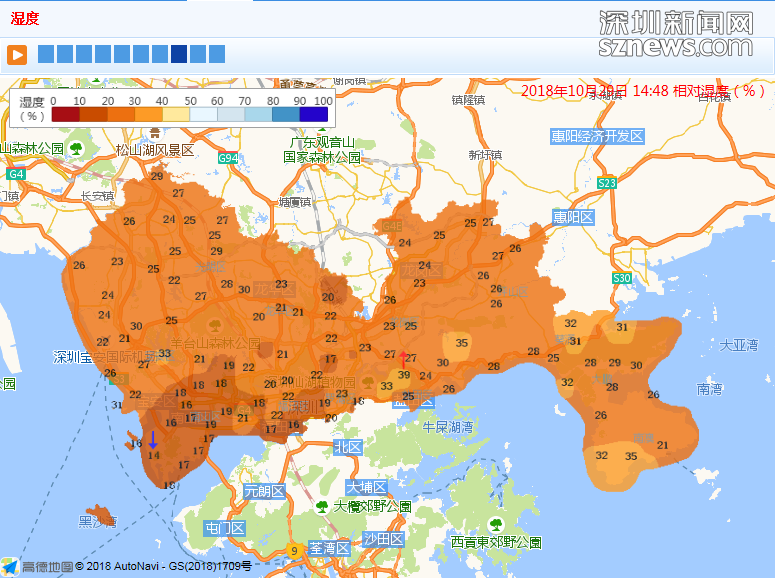Click the dark red 0-10 legend swatch

65,115
